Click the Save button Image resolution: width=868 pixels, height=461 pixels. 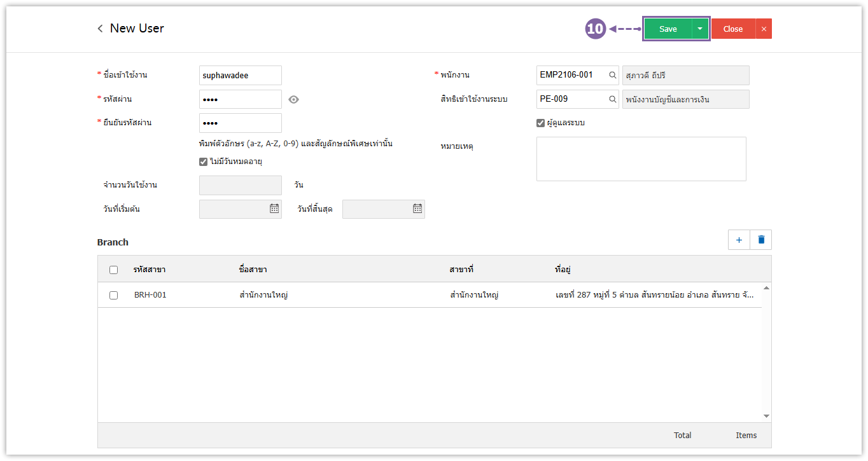(668, 29)
